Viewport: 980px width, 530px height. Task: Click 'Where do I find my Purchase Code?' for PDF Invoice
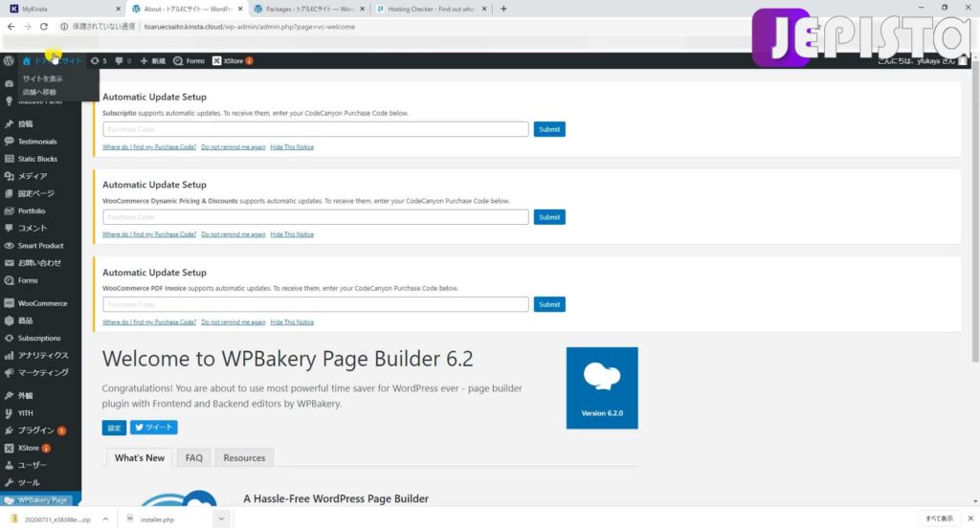tap(149, 321)
